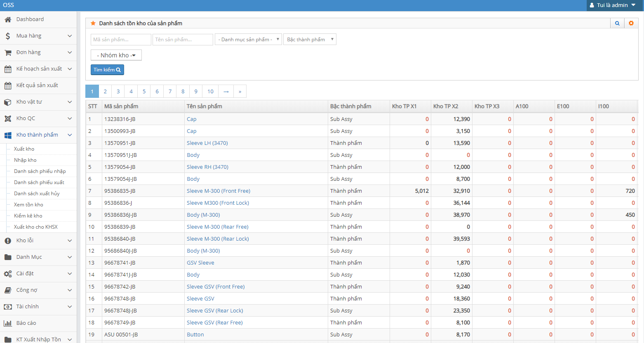Screen dimensions: 644x343
Task: Click the cube icon for Kho vật tư
Action: (8, 102)
